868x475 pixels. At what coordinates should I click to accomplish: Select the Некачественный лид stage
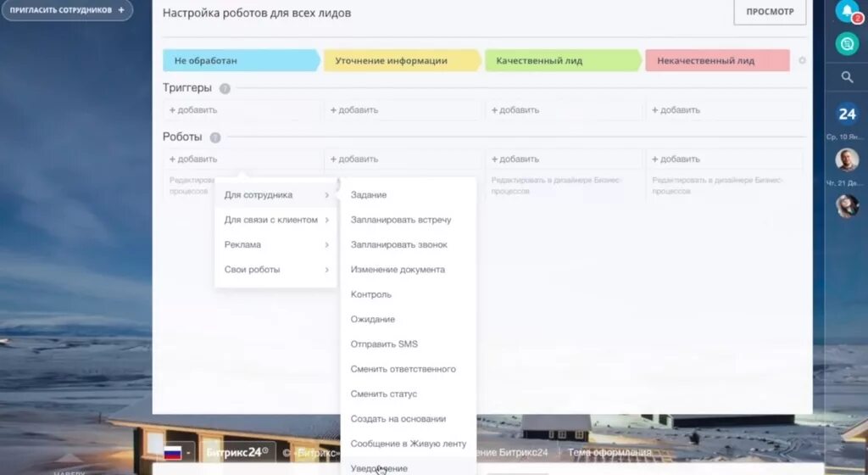click(717, 60)
